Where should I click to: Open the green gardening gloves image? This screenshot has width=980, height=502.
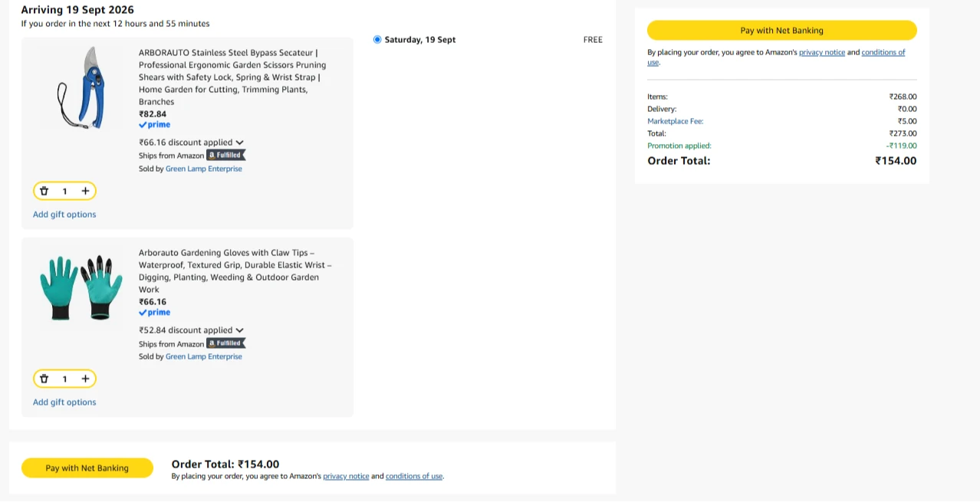pos(81,287)
